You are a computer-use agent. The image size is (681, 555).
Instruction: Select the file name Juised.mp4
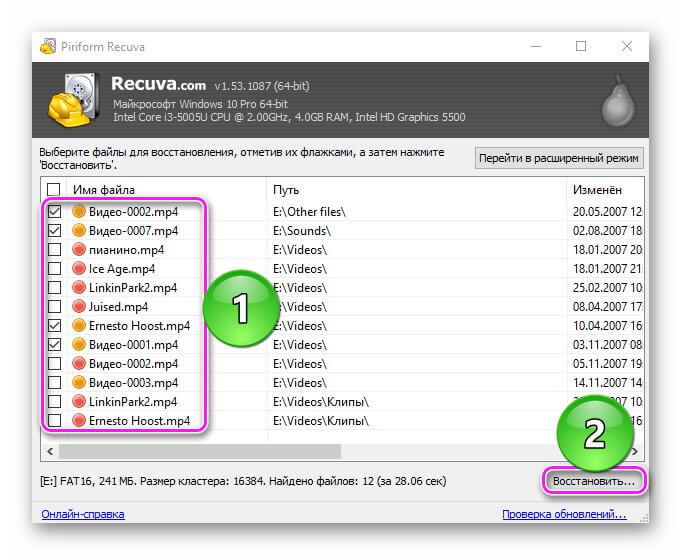click(x=118, y=307)
